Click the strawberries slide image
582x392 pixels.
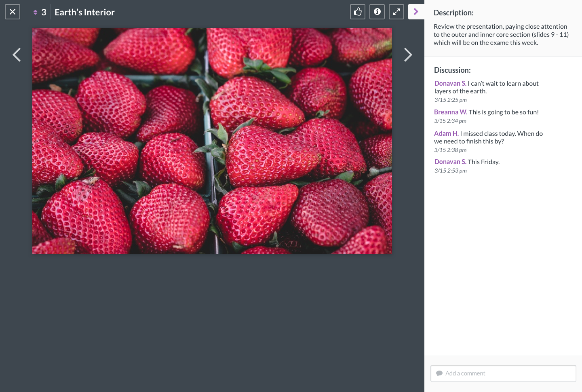tap(212, 141)
